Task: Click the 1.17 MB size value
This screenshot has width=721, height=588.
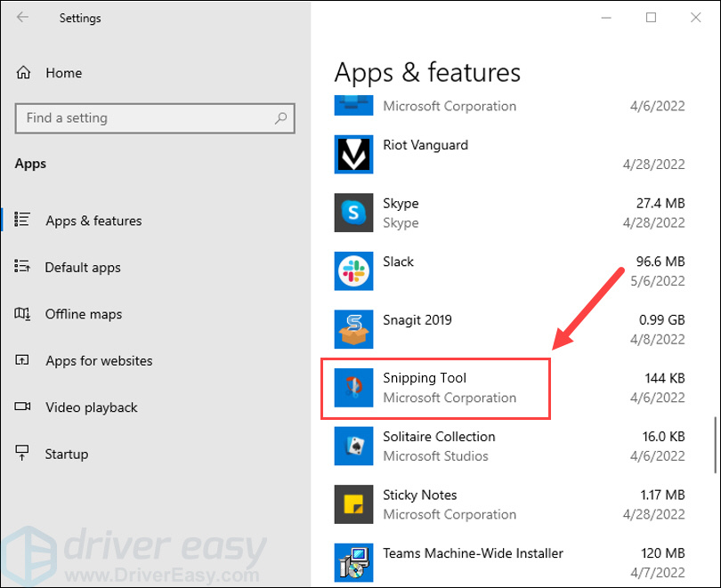Action: (x=662, y=495)
